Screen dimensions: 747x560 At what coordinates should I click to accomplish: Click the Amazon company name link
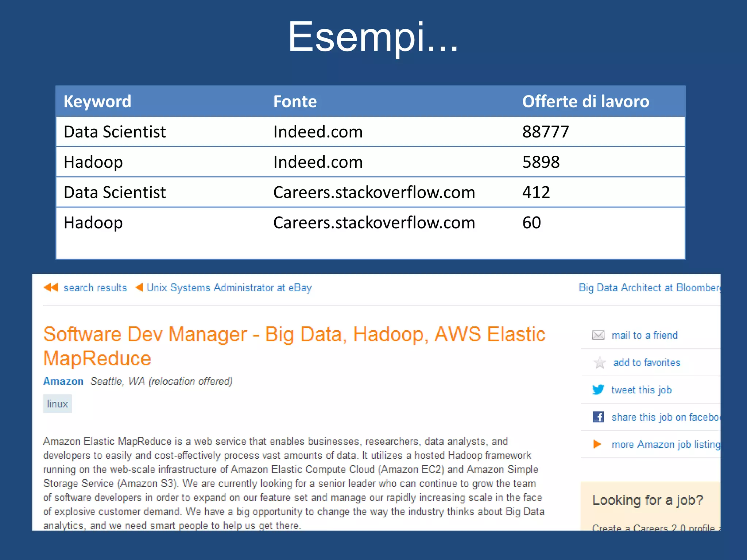pyautogui.click(x=63, y=381)
